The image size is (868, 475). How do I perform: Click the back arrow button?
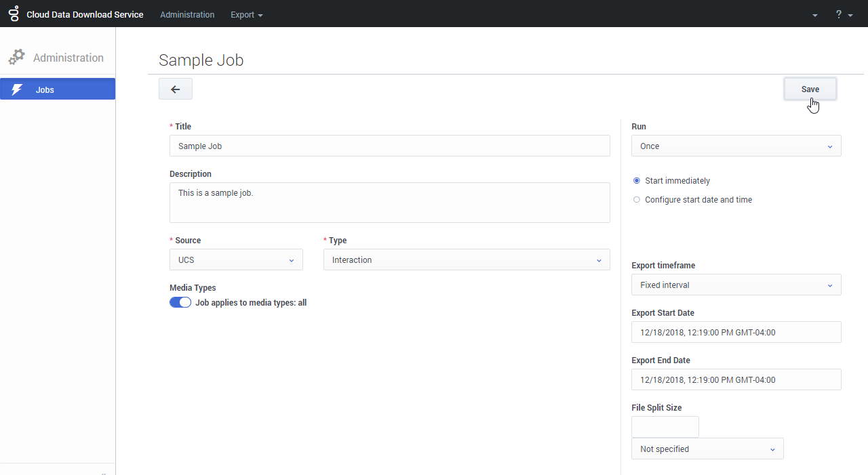(176, 89)
